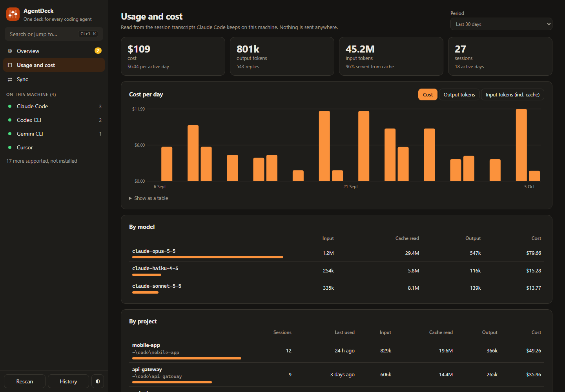Click the tallest cost bar near 5 Oct
565x392 pixels.
[x=521, y=145]
